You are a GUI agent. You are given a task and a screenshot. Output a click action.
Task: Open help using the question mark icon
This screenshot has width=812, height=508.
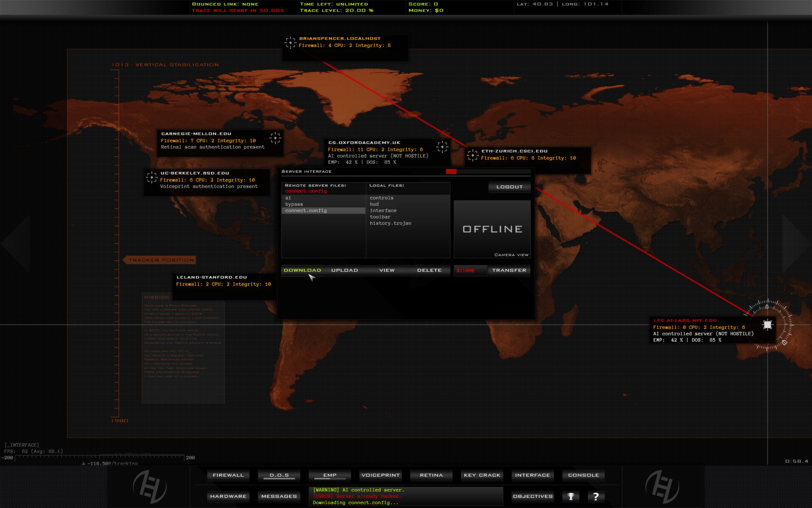click(x=596, y=496)
